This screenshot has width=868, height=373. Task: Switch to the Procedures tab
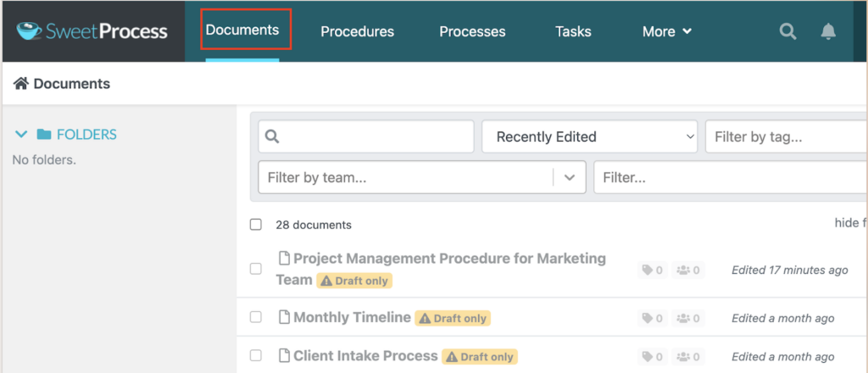point(357,31)
